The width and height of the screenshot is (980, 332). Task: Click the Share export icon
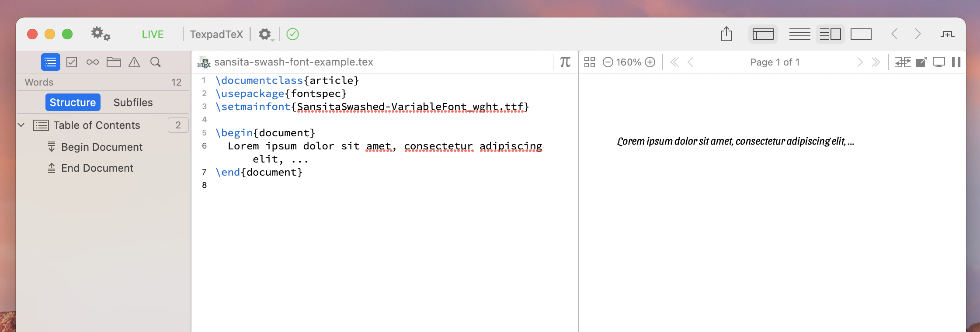coord(726,34)
